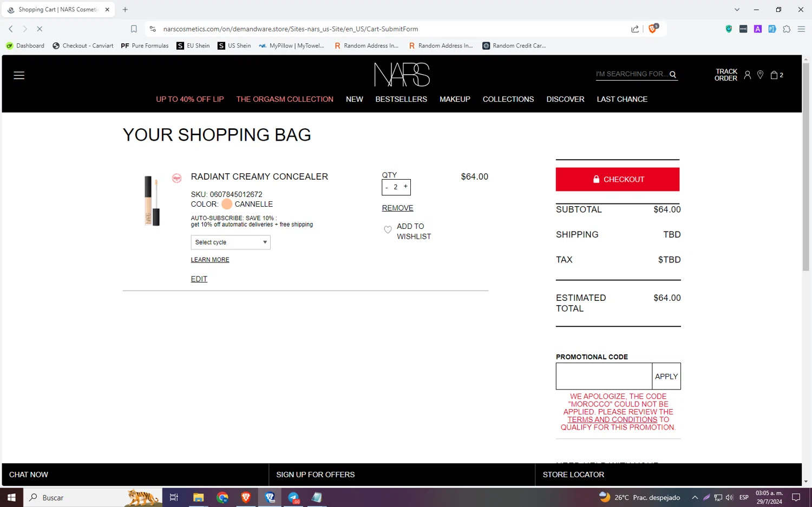
Task: Click RADIANT CREAMY CONCEALER product title
Action: [259, 176]
